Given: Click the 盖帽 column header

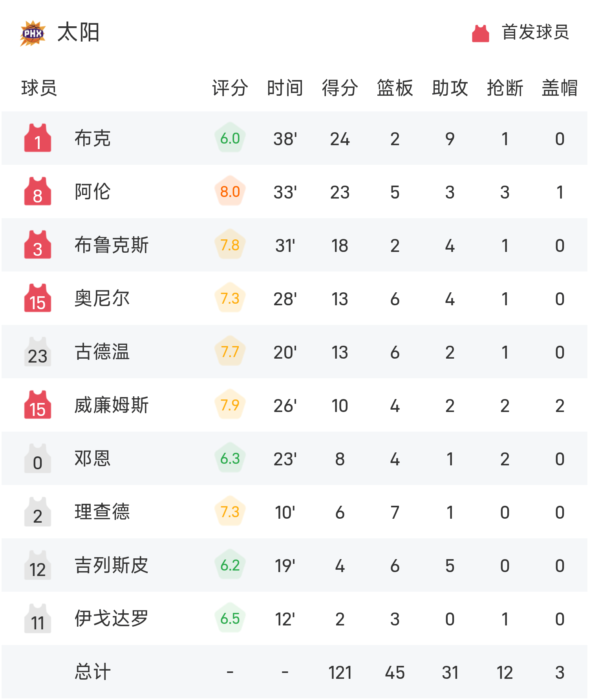Looking at the screenshot, I should pos(560,88).
